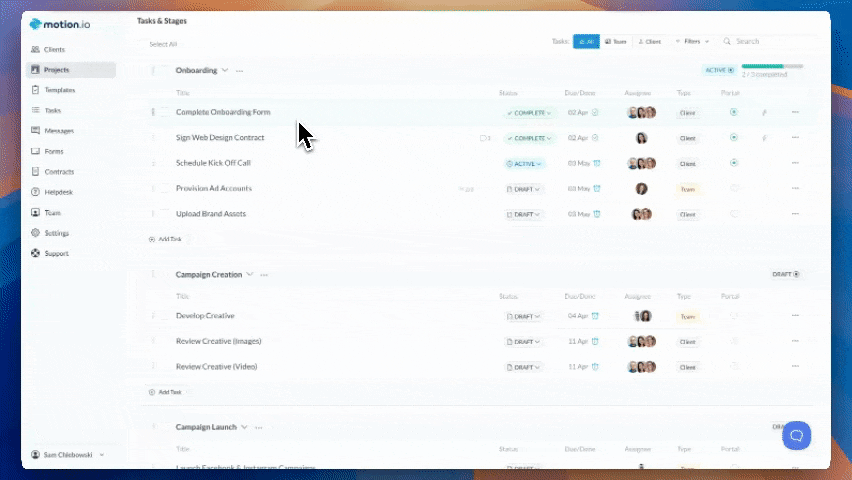
Task: Open the Sign Web Design Contract task
Action: pyautogui.click(x=220, y=138)
